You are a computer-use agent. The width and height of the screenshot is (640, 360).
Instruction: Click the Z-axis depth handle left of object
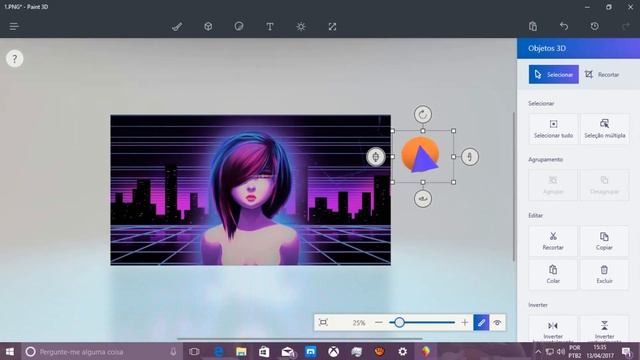pyautogui.click(x=376, y=157)
